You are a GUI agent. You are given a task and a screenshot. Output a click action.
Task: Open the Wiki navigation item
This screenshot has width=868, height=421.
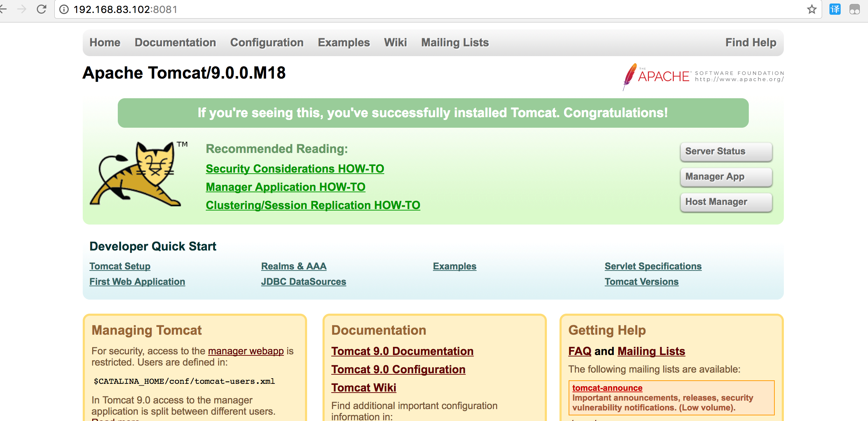coord(395,42)
